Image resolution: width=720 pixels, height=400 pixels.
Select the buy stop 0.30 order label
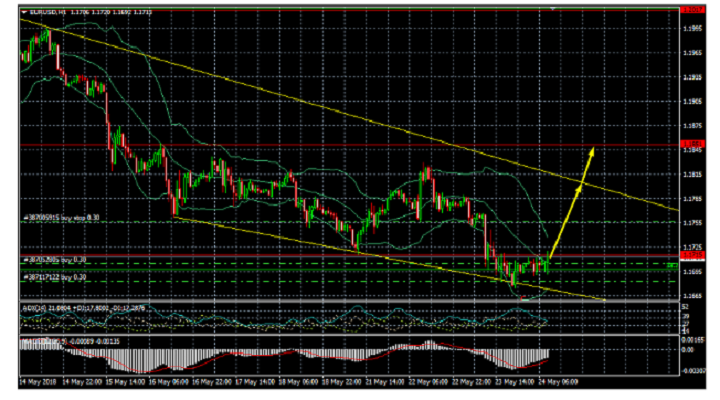click(61, 216)
